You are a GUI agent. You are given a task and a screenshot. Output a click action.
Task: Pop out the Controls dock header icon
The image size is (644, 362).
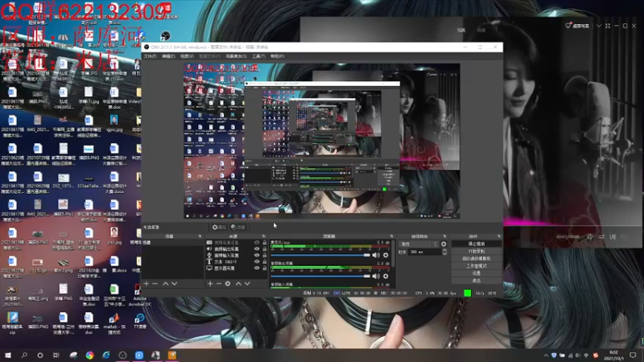(499, 237)
